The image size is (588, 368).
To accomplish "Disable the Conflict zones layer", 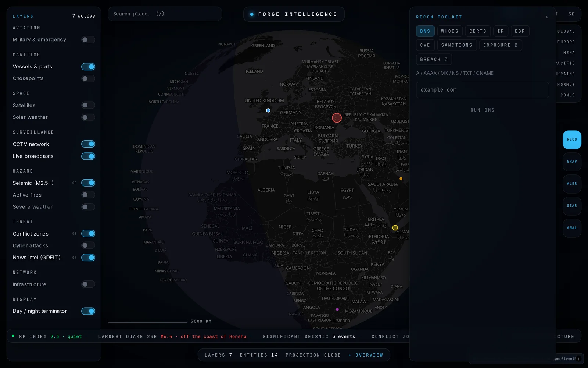I will click(x=88, y=234).
